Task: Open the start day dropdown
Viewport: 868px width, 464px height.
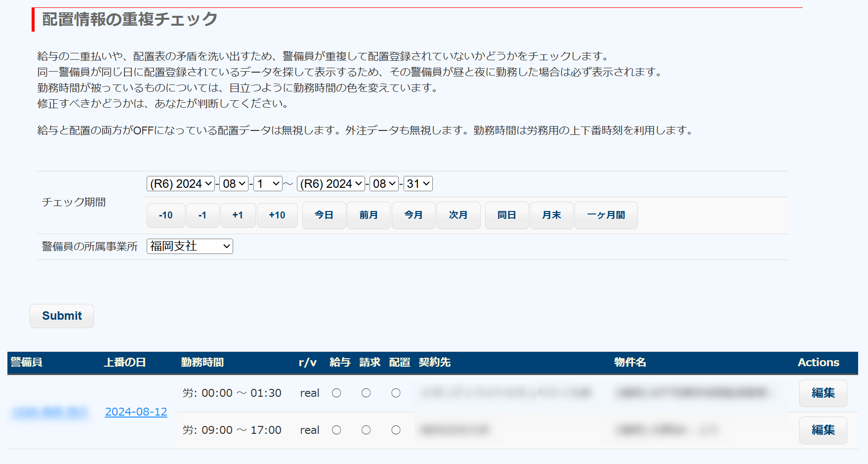Action: [x=268, y=184]
